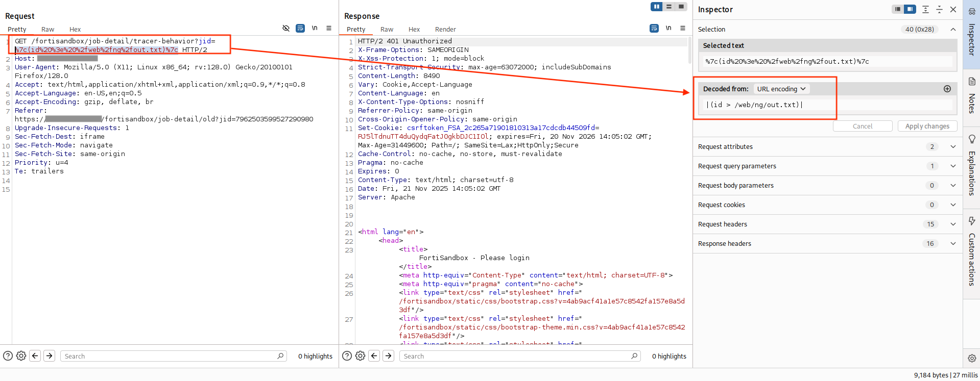Image resolution: width=980 pixels, height=381 pixels.
Task: Toggle \n newline display in Response panel
Action: click(668, 29)
